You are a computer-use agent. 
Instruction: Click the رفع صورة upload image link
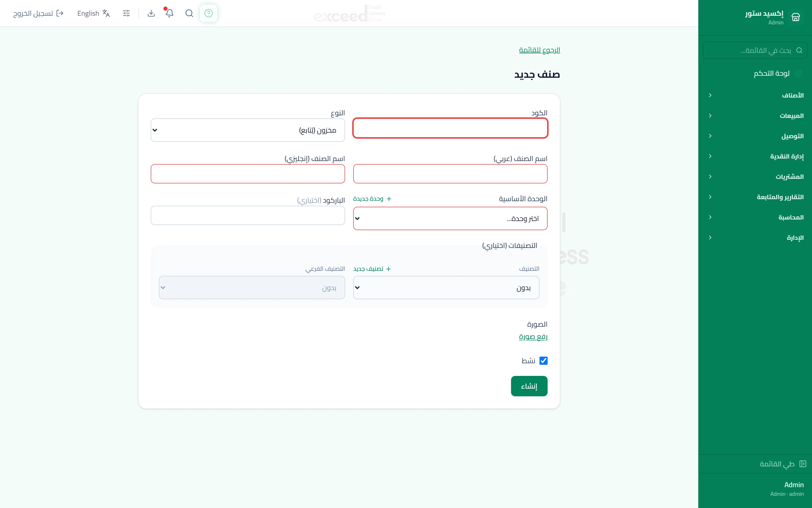click(x=533, y=337)
